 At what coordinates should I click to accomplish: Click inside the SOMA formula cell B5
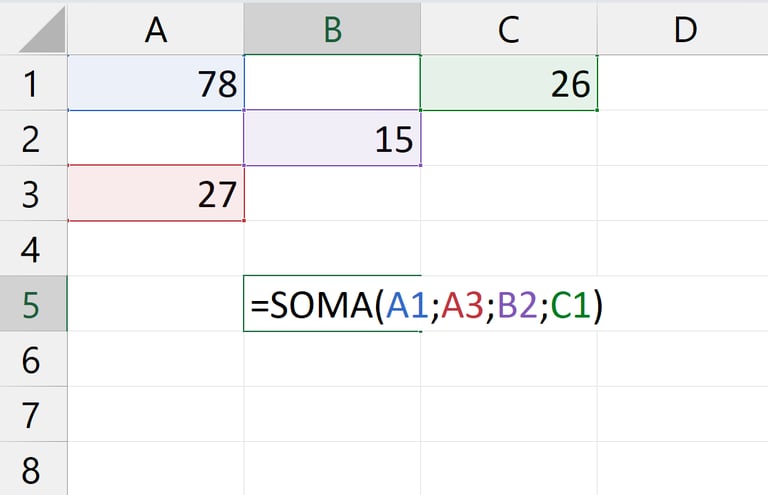(x=332, y=304)
